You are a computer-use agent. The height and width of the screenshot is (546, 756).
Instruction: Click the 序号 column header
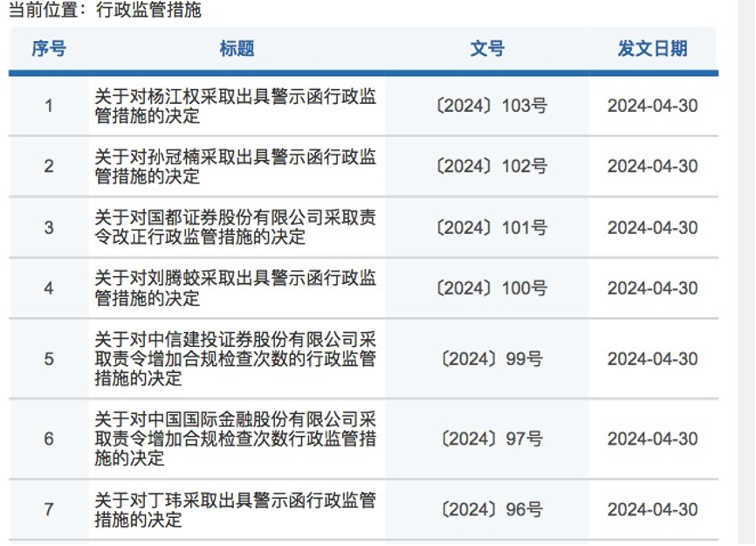tap(49, 49)
